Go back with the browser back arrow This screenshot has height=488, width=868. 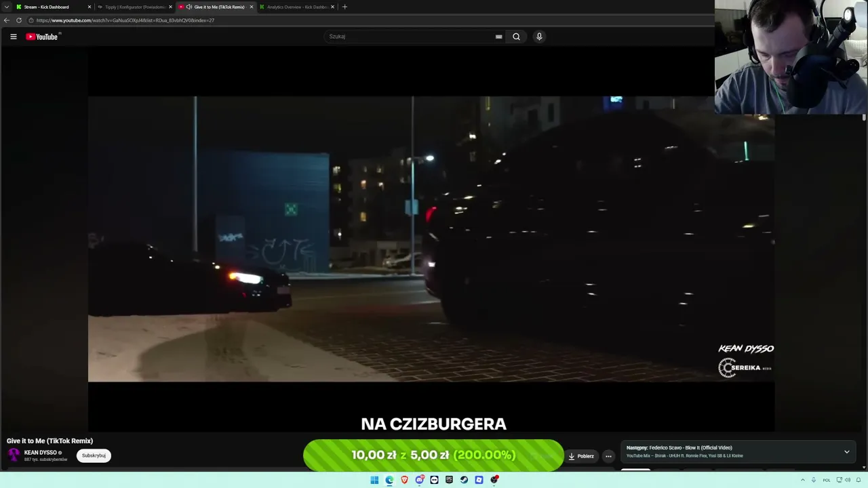[7, 20]
